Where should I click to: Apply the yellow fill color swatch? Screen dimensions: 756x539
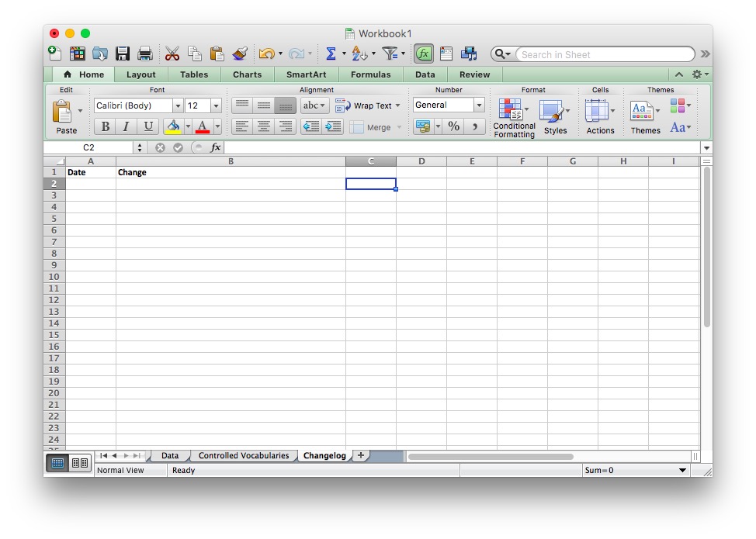[x=173, y=126]
